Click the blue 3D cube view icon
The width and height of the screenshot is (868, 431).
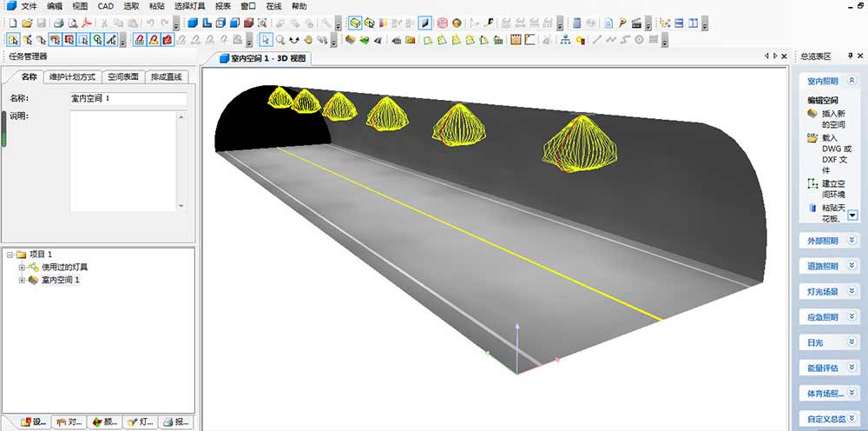click(x=193, y=23)
